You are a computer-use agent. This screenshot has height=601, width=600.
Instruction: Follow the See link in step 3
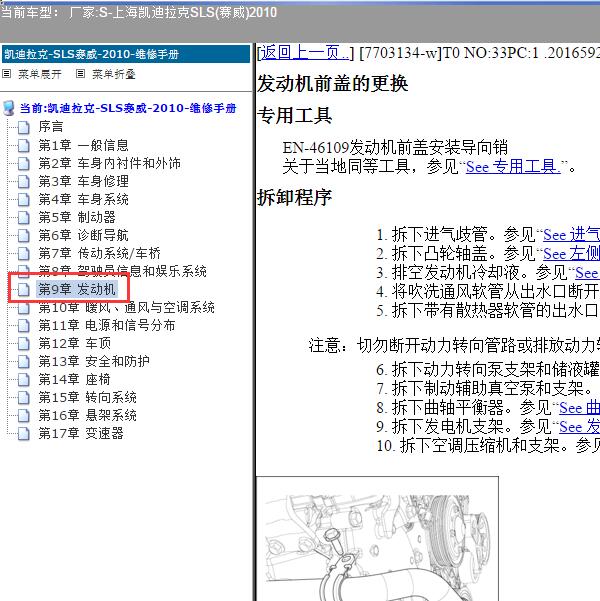(x=587, y=273)
